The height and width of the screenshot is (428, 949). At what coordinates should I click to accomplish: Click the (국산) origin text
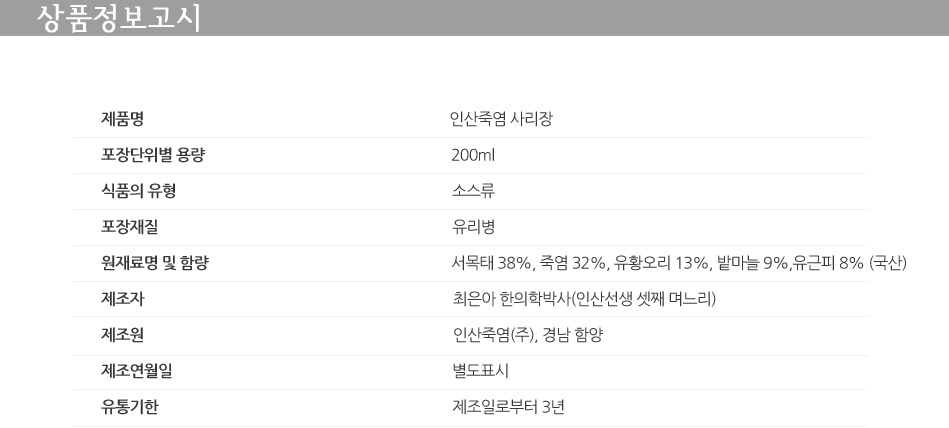[887, 263]
